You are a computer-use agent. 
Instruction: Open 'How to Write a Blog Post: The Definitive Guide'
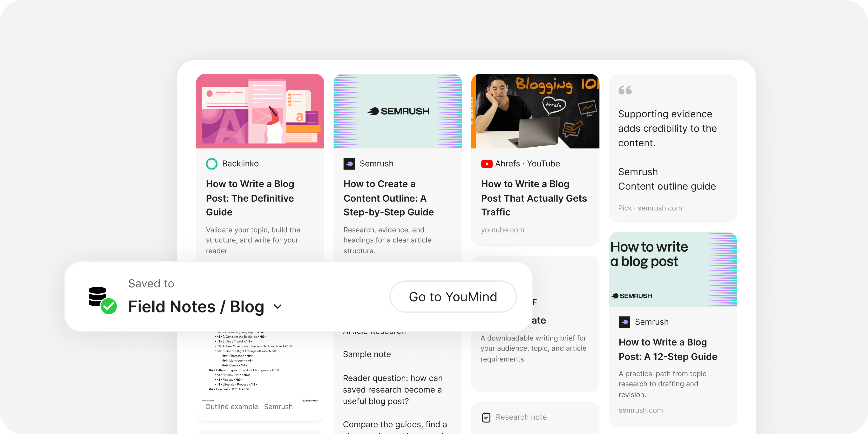pyautogui.click(x=250, y=198)
